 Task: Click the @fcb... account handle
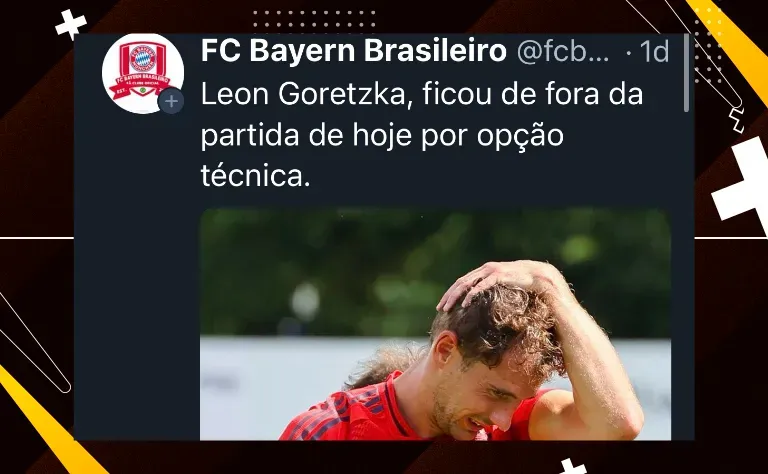point(563,51)
